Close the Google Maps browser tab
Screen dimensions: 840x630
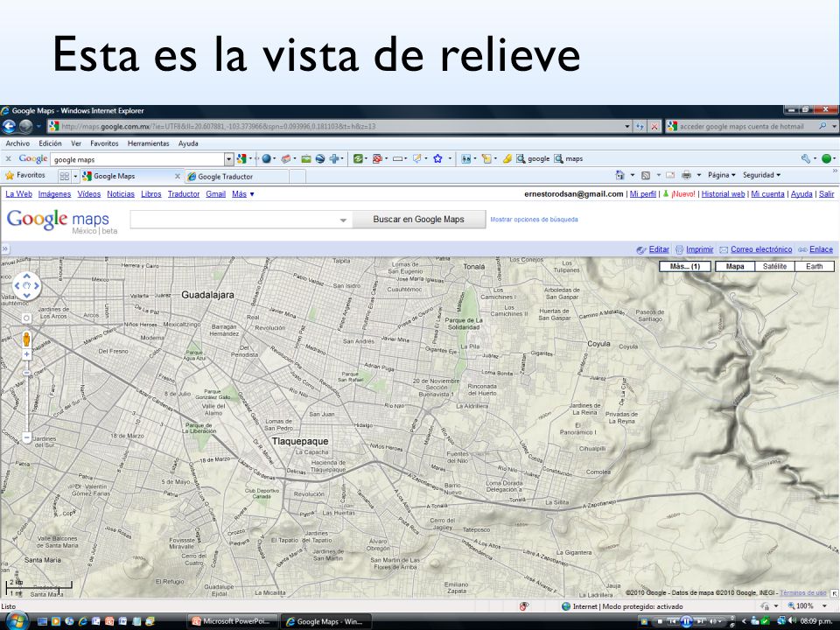point(178,176)
